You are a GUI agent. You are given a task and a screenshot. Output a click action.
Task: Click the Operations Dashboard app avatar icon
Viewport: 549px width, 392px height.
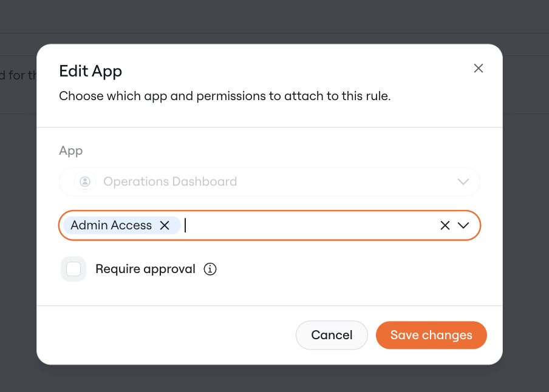click(85, 181)
